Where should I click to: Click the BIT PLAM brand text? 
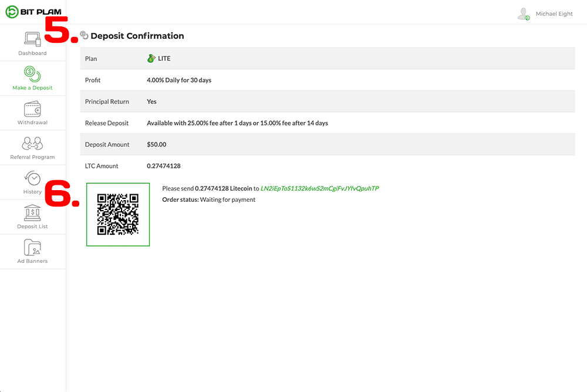point(41,12)
